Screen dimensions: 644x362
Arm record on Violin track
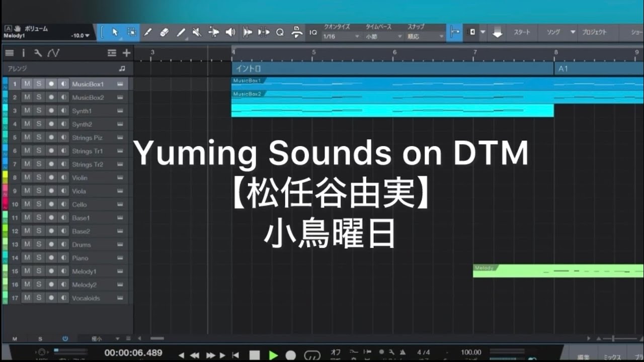(51, 177)
